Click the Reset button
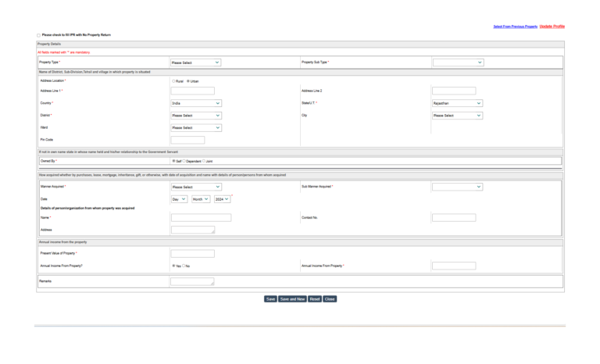This screenshot has height=364, width=600. [x=315, y=299]
